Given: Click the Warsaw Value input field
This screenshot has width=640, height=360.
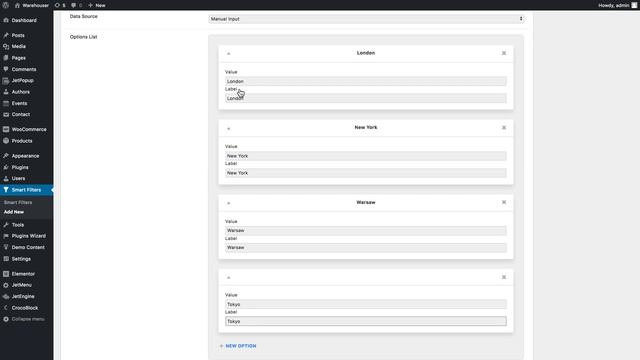Looking at the screenshot, I should [x=366, y=231].
